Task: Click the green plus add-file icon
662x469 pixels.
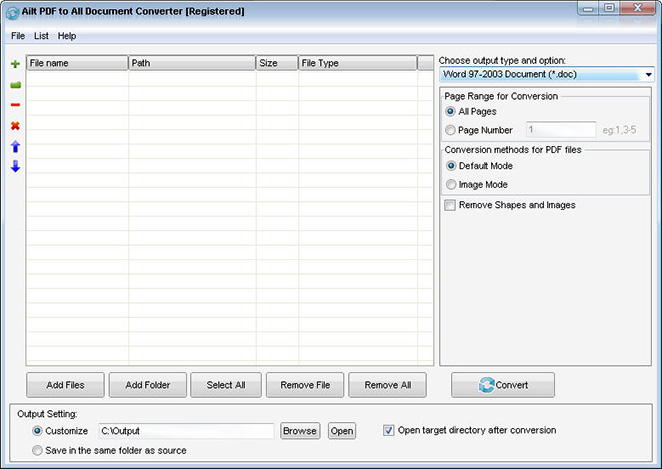Action: click(15, 64)
